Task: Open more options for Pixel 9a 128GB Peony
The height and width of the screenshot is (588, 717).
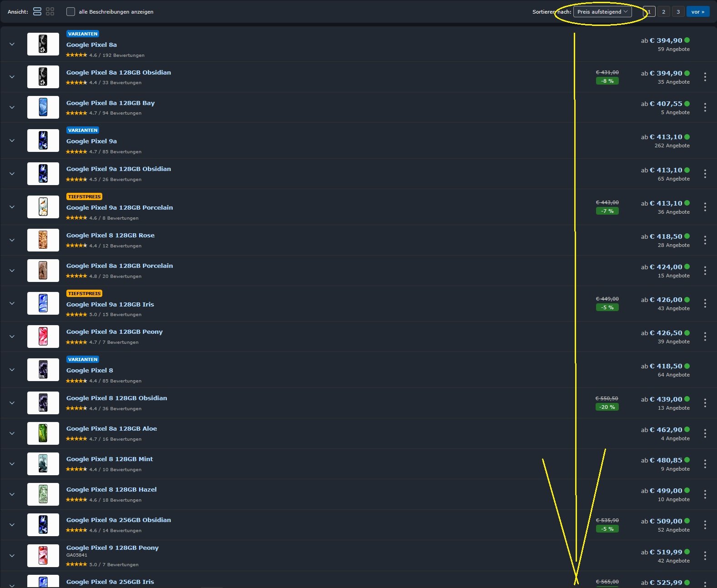Action: coord(705,337)
